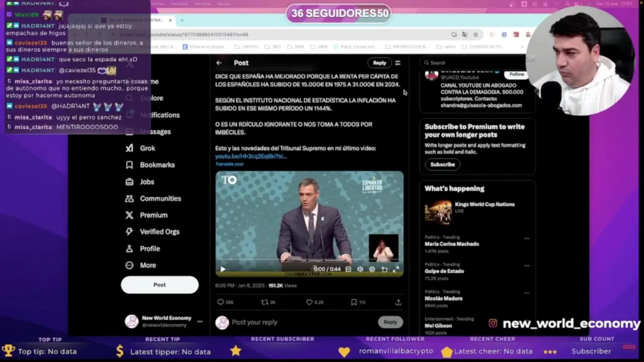Play the embedded video
The width and height of the screenshot is (644, 362).
coord(223,269)
